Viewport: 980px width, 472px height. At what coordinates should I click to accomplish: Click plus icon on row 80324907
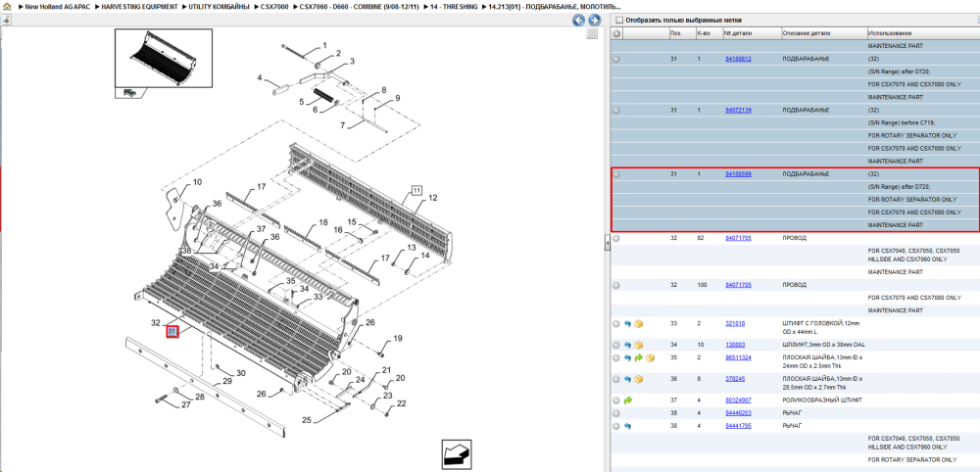click(x=616, y=401)
